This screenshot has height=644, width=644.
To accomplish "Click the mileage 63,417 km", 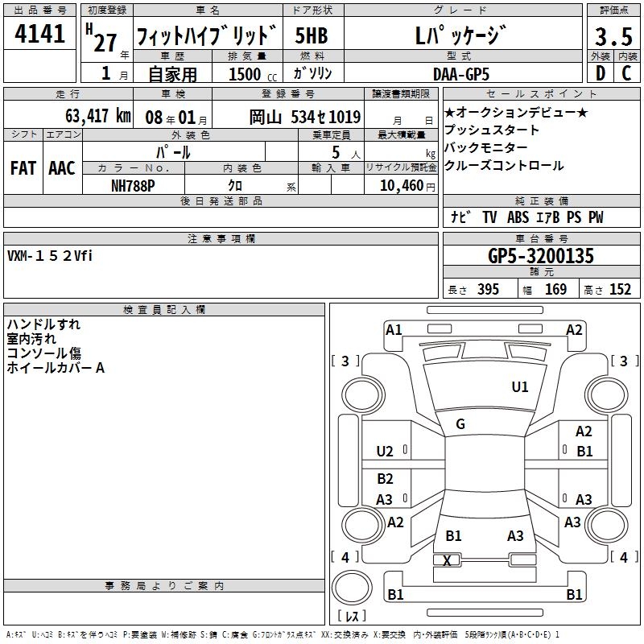I will 98,116.
